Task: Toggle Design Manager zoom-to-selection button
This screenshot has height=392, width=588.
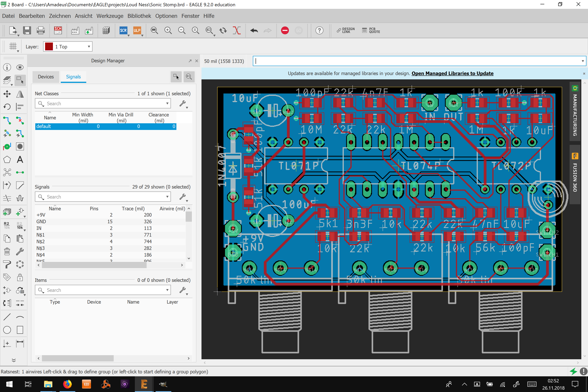Action: (x=189, y=76)
